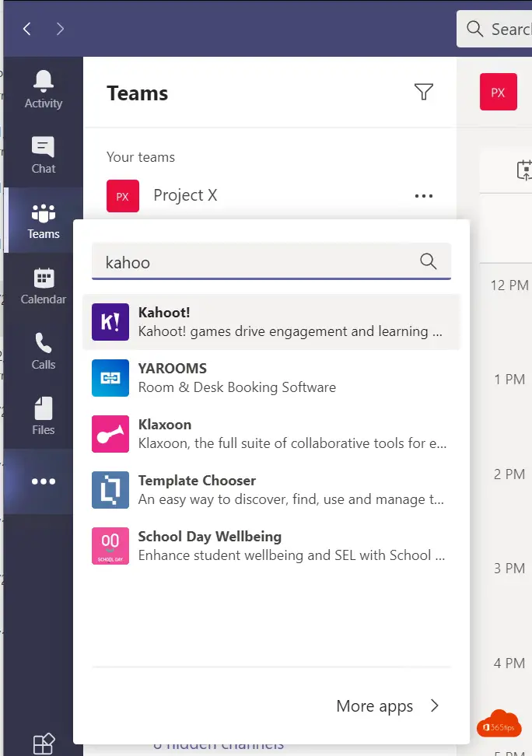Select the YAROOMS result title
Image resolution: width=532 pixels, height=756 pixels.
pos(172,369)
